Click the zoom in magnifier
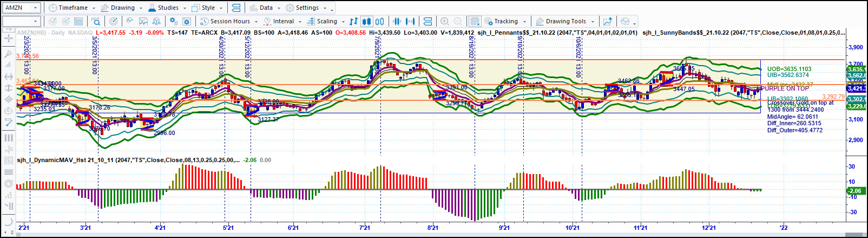868x238 pixels. tap(445, 21)
